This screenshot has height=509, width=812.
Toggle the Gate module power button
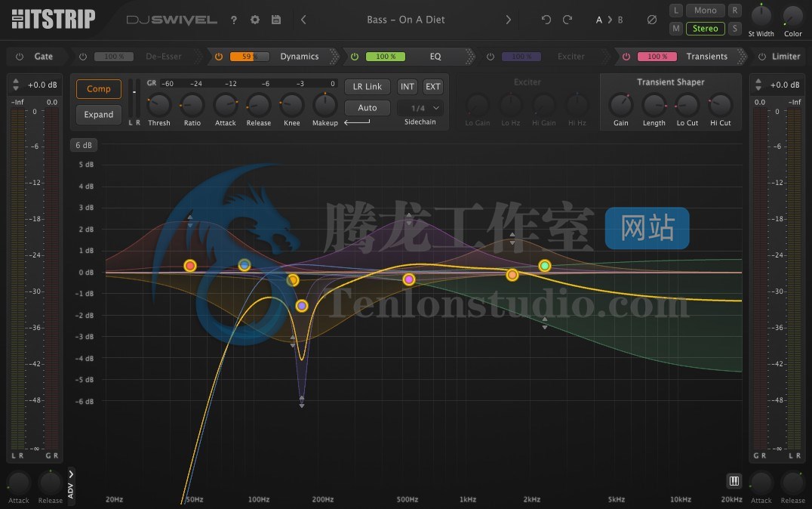[x=20, y=57]
